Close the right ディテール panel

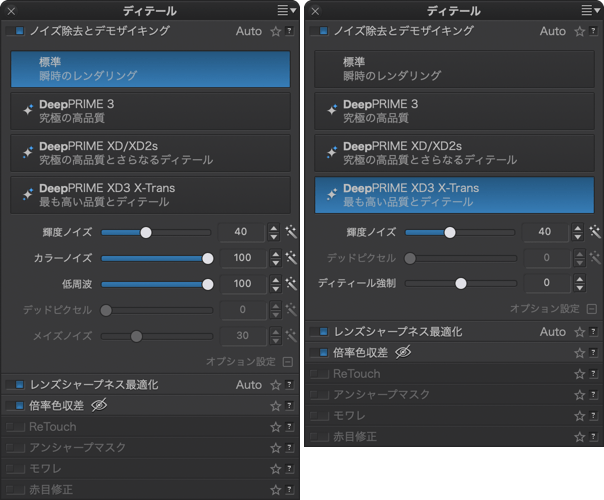[315, 11]
